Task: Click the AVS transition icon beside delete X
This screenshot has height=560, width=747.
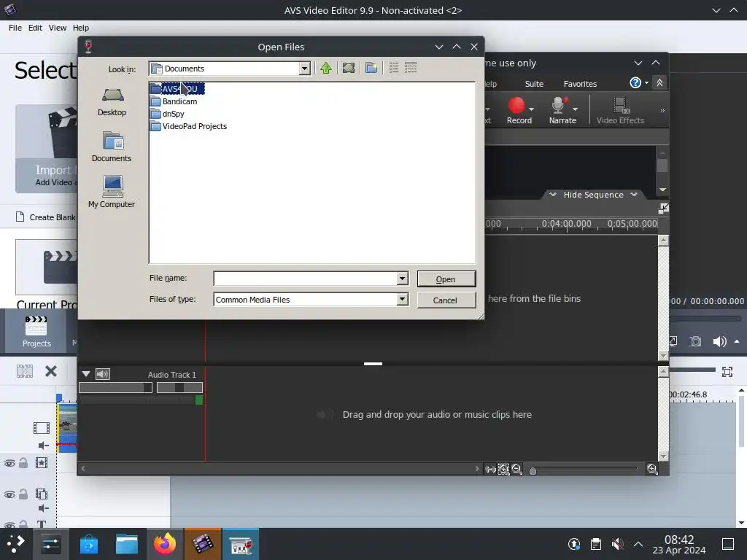Action: (25, 371)
